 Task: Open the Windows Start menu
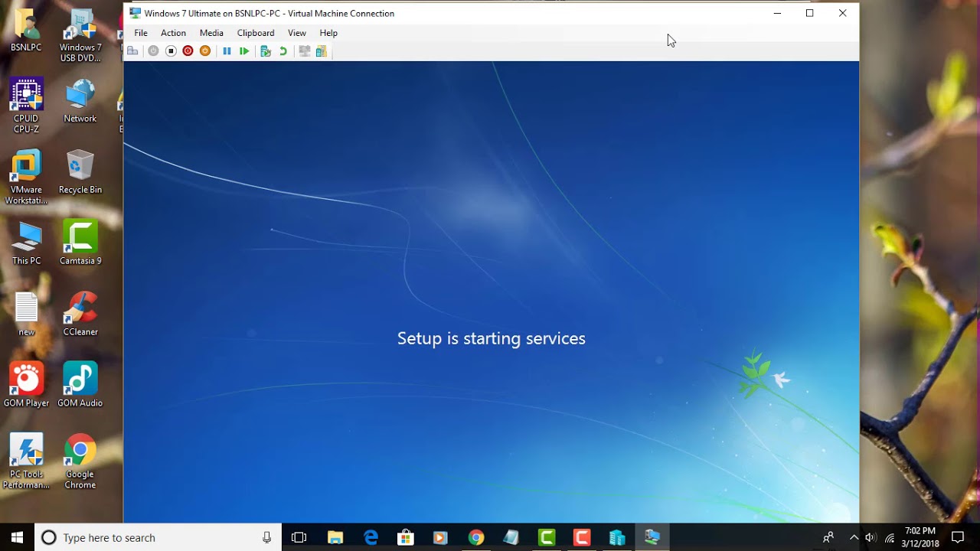[18, 537]
